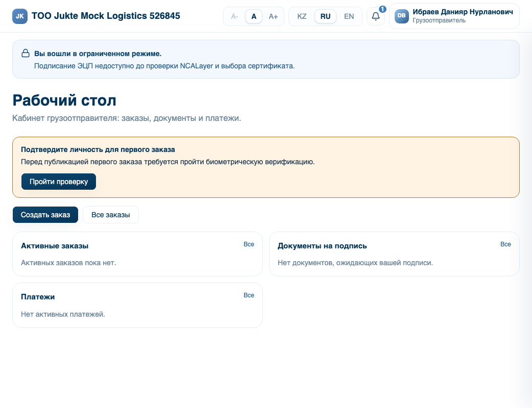Click Платежи card title
Image resolution: width=532 pixels, height=408 pixels.
38,297
